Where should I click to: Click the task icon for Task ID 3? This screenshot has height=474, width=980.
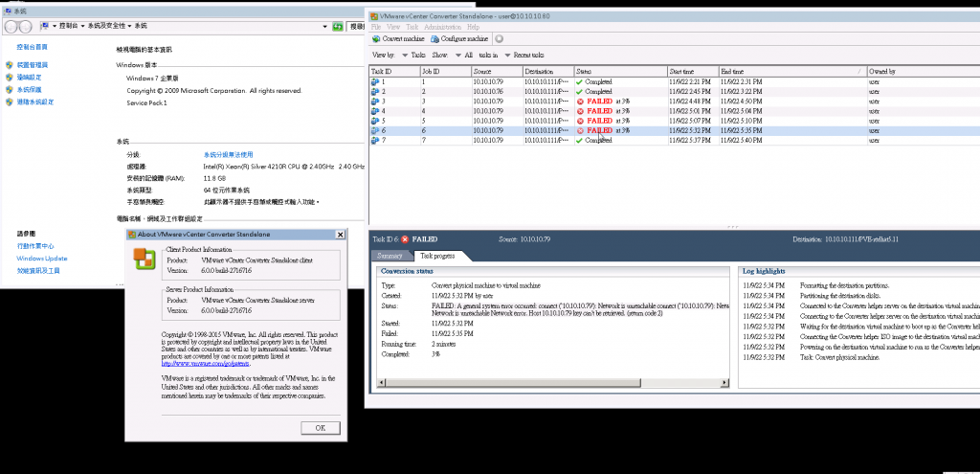pos(375,102)
